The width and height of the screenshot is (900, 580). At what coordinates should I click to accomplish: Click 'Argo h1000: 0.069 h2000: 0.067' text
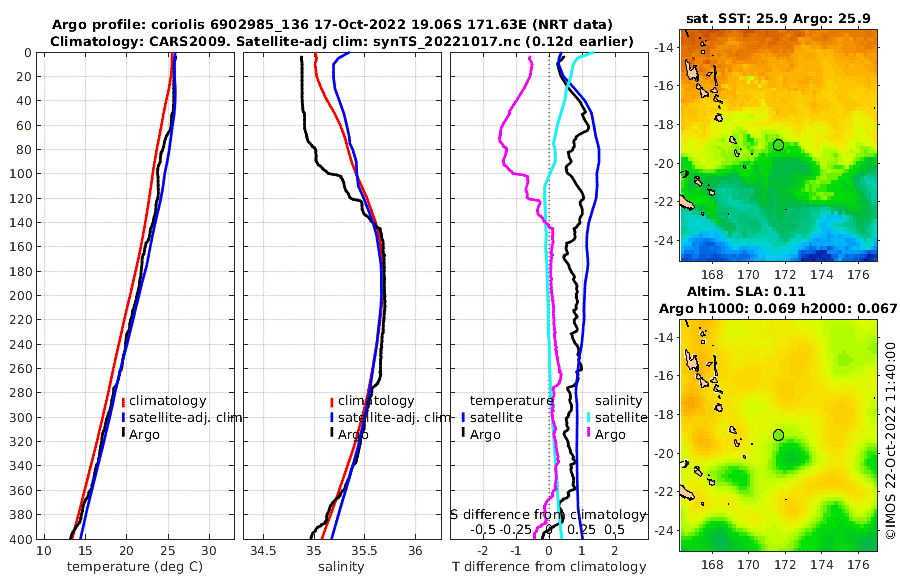[778, 308]
